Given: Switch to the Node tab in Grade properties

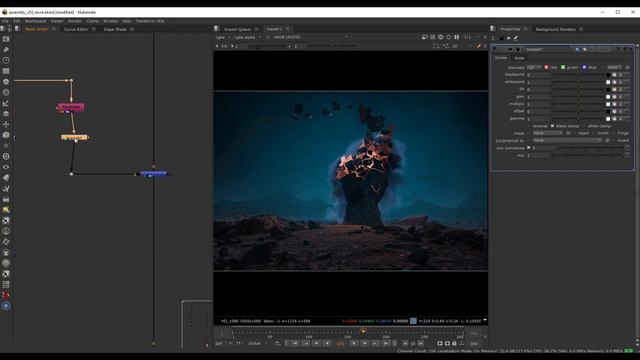Looking at the screenshot, I should coord(519,58).
